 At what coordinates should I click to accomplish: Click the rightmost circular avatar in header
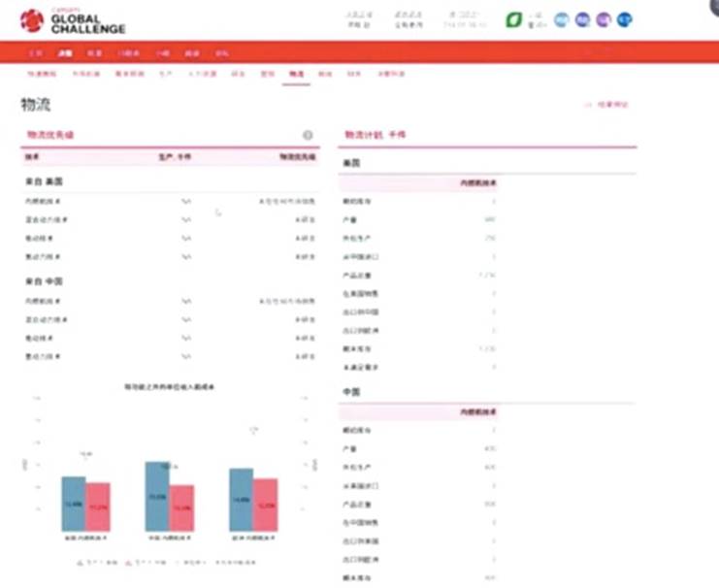coord(625,19)
